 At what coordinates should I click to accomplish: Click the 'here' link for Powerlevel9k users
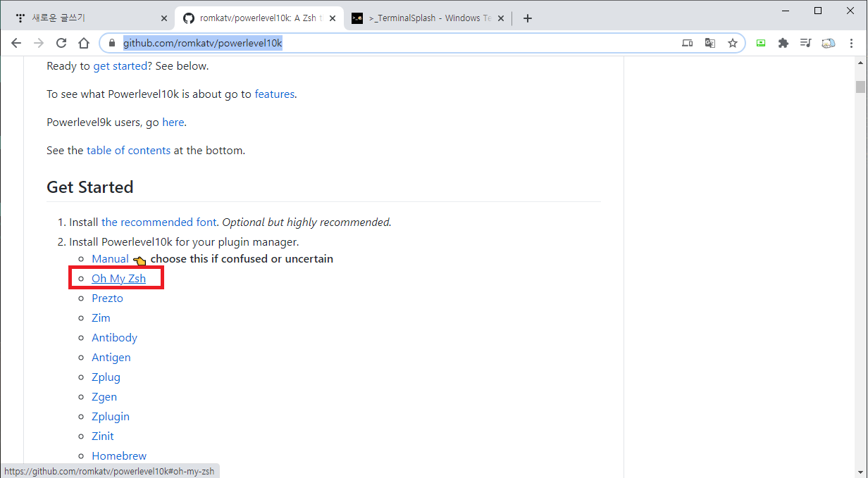pos(173,122)
